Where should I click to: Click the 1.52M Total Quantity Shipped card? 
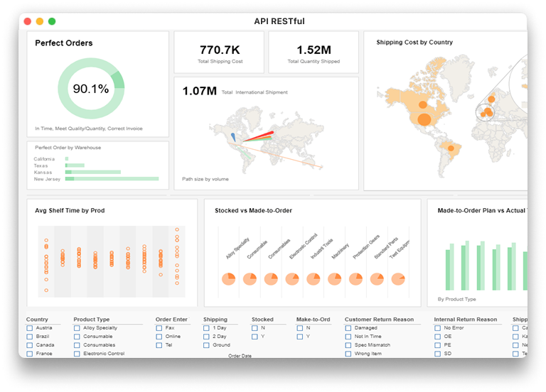(314, 53)
